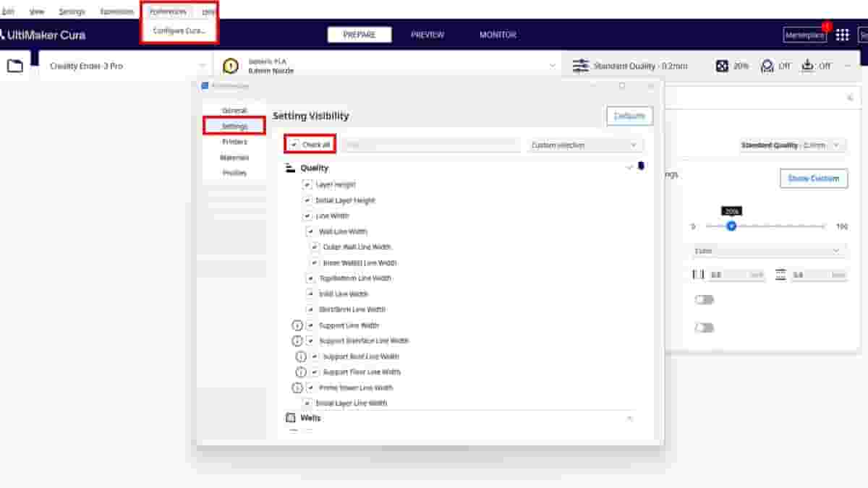Click info icon beside Support Line Width
The width and height of the screenshot is (868, 488).
click(297, 325)
